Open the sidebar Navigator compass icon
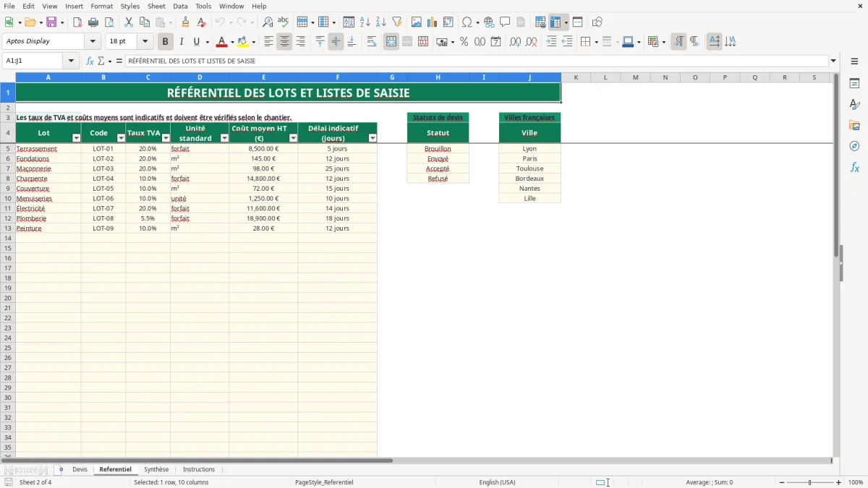868x488 pixels. pyautogui.click(x=854, y=146)
